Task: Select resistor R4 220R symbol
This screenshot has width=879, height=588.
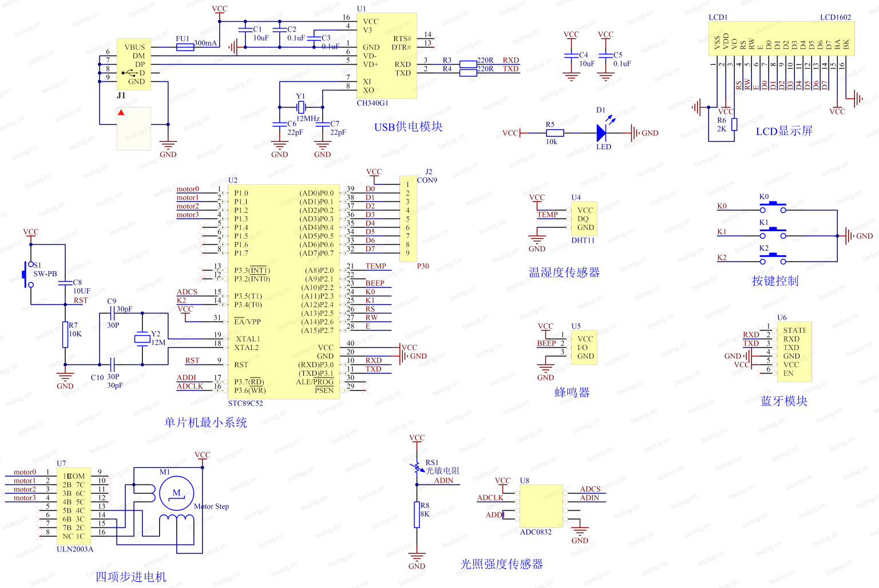Action: (468, 73)
